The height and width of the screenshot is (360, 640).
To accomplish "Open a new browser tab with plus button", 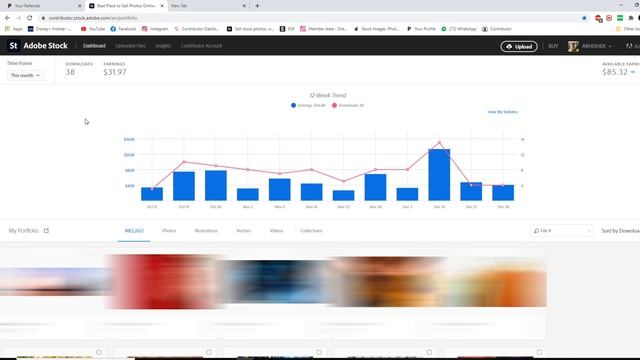I will click(x=257, y=6).
